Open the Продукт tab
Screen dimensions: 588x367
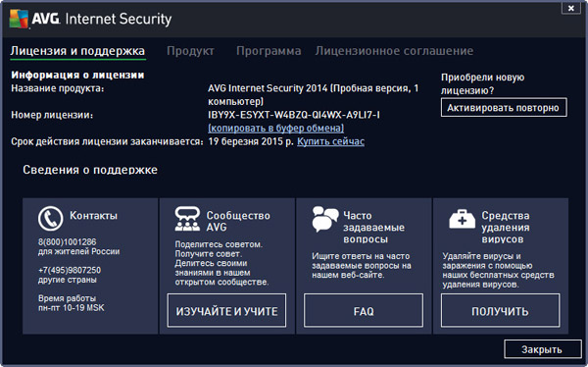pos(190,51)
